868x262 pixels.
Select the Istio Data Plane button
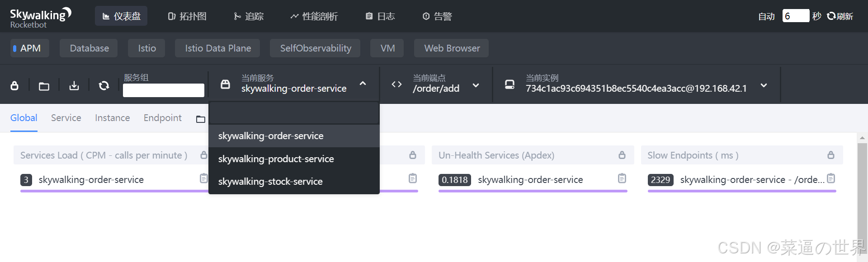coord(218,48)
